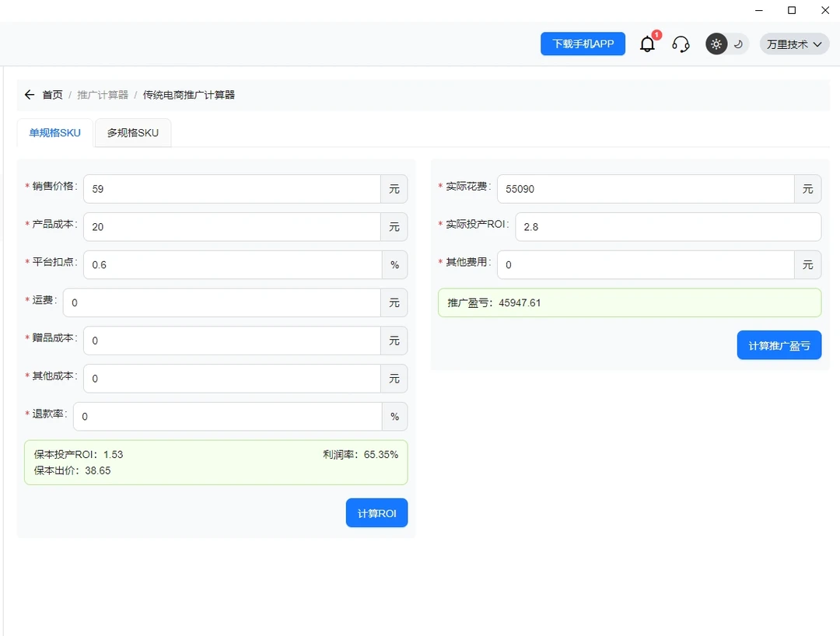Go to 首页 breadcrumb link
Viewport: 840px width, 636px height.
52,95
